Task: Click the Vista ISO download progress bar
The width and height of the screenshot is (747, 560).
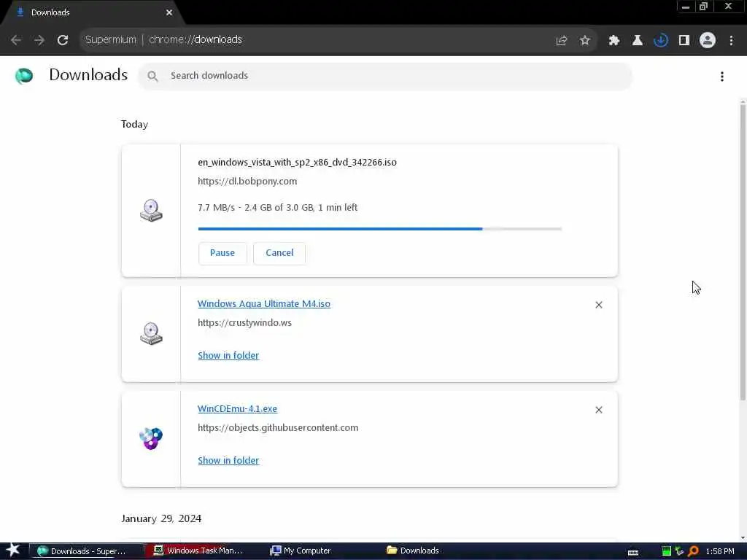Action: click(379, 229)
